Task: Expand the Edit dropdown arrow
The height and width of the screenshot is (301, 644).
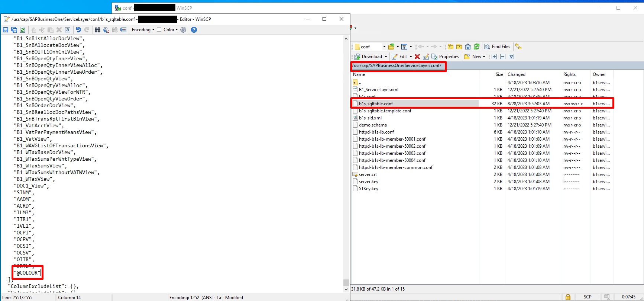Action: (411, 57)
